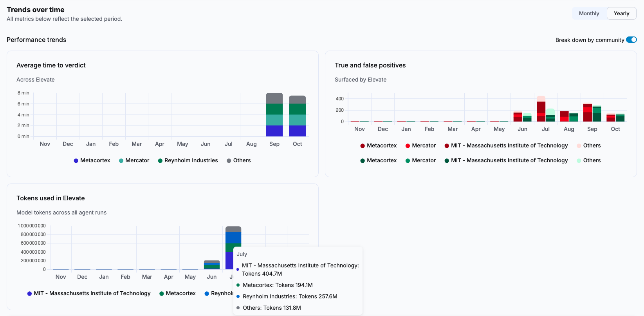644x316 pixels.
Task: Switch to the Monthly period tab
Action: [589, 13]
